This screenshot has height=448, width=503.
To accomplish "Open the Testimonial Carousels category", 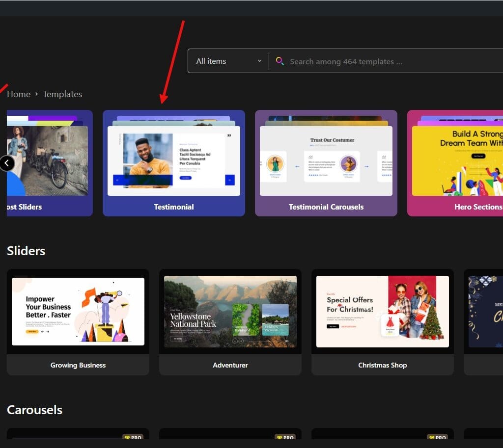I will (x=326, y=163).
